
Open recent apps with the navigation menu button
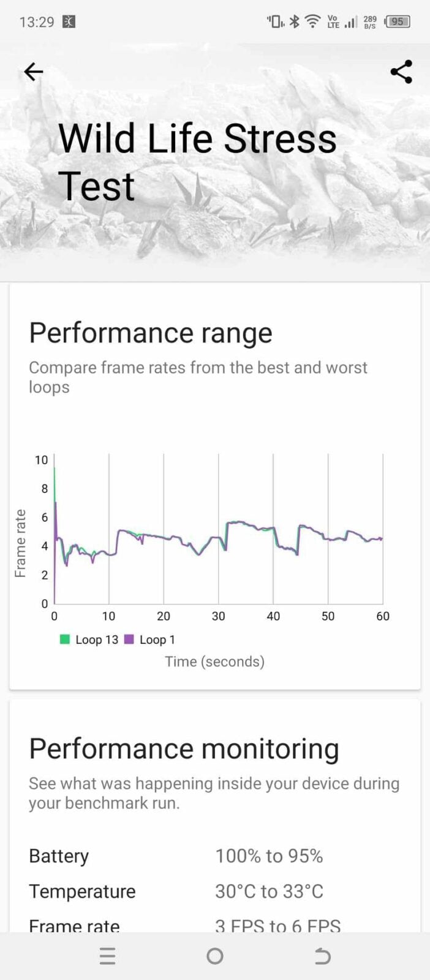(107, 956)
